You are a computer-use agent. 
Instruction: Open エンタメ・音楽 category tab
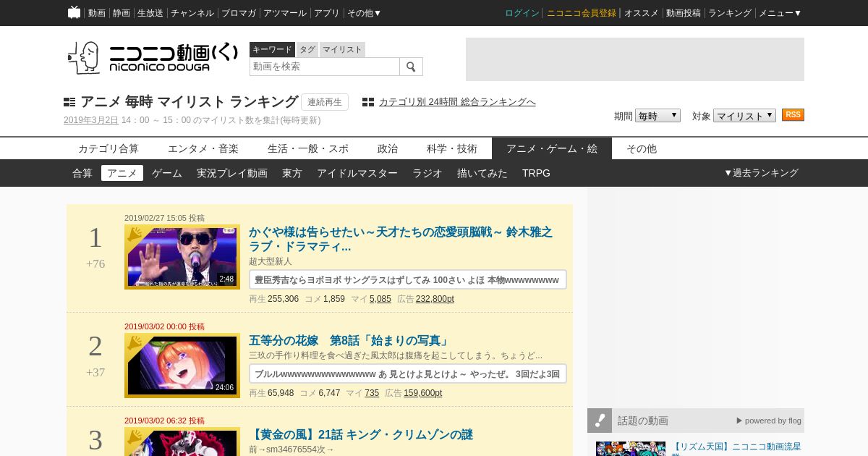point(203,148)
